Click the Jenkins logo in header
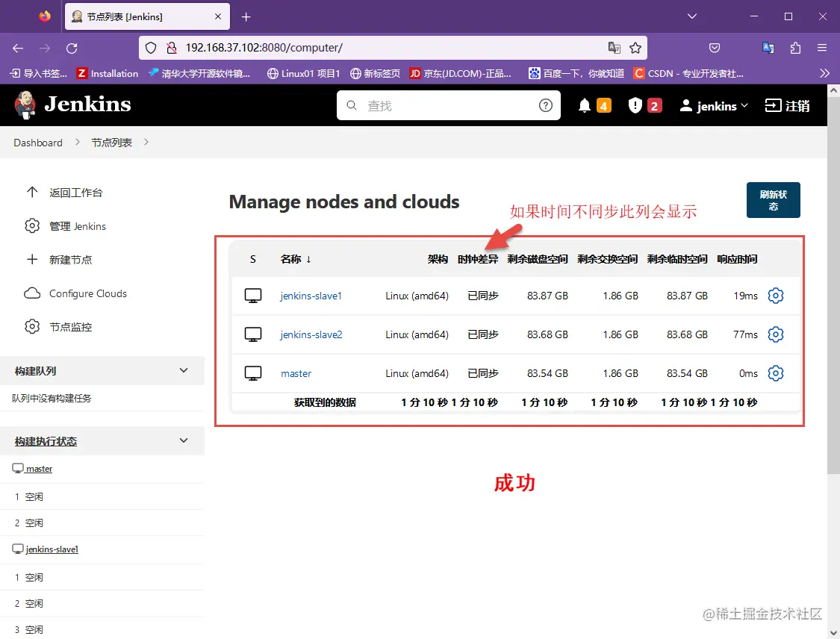The image size is (840, 639). 72,105
